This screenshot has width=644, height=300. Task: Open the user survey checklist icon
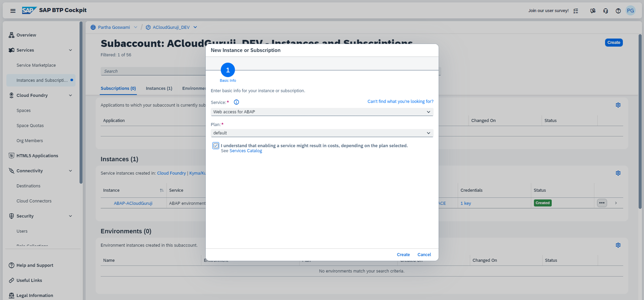pyautogui.click(x=576, y=11)
